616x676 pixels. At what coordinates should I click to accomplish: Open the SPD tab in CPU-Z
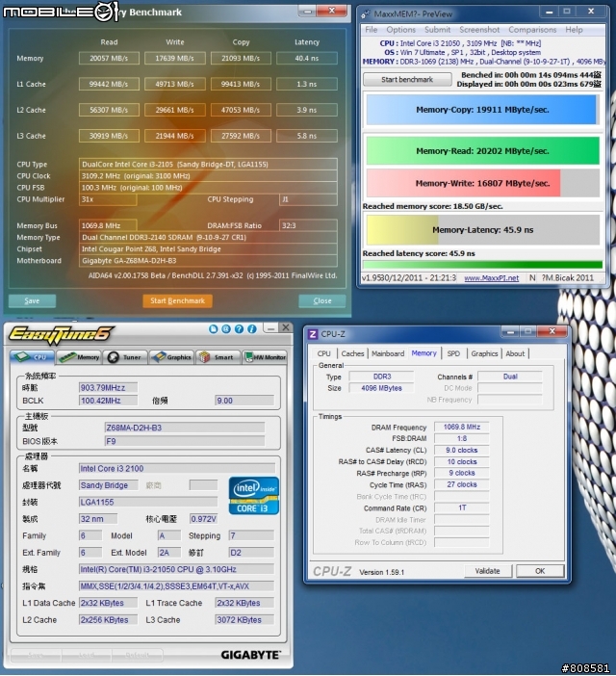453,353
